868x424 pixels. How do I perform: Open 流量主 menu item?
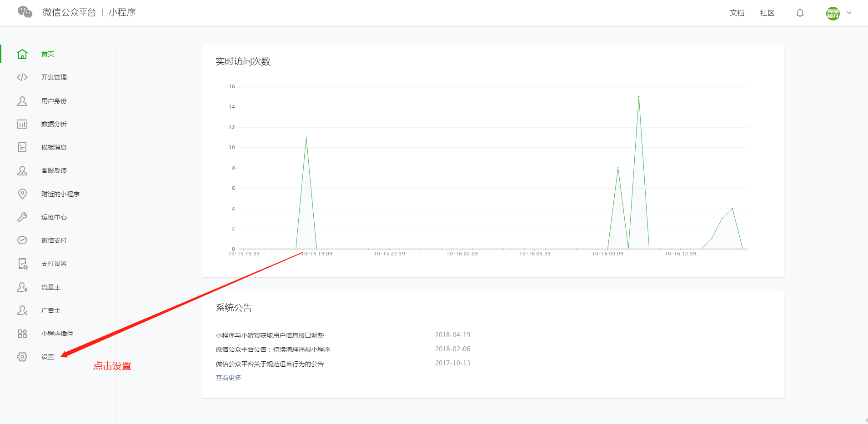click(x=51, y=287)
